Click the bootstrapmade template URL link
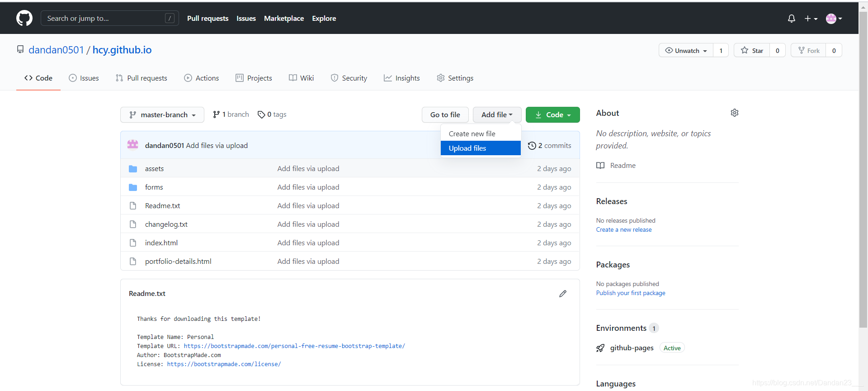This screenshot has width=868, height=391. (x=294, y=346)
